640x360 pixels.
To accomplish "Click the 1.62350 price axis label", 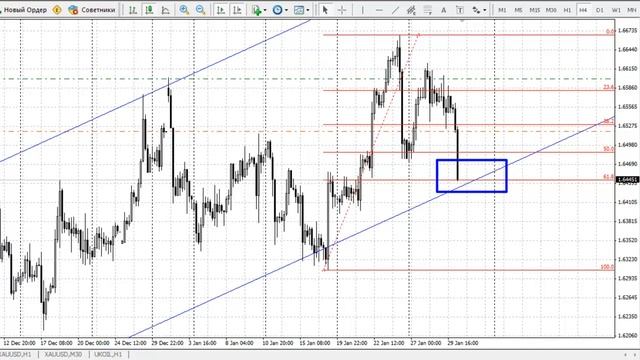I will (628, 316).
